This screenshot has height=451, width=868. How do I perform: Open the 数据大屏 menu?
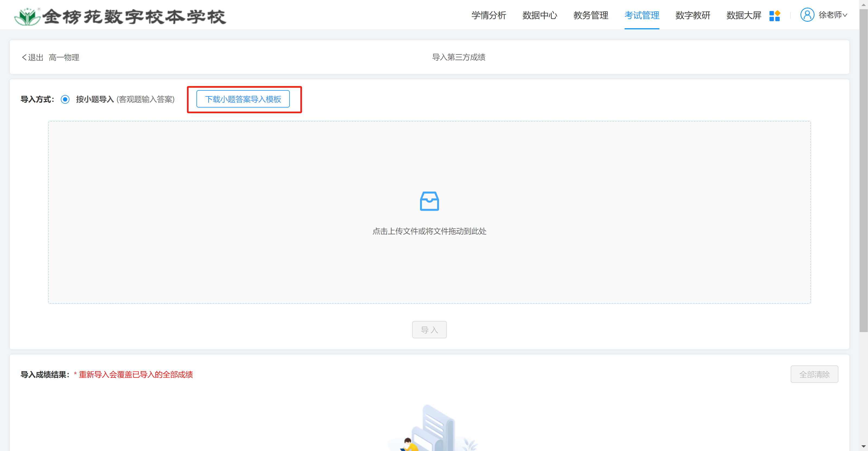pos(744,15)
